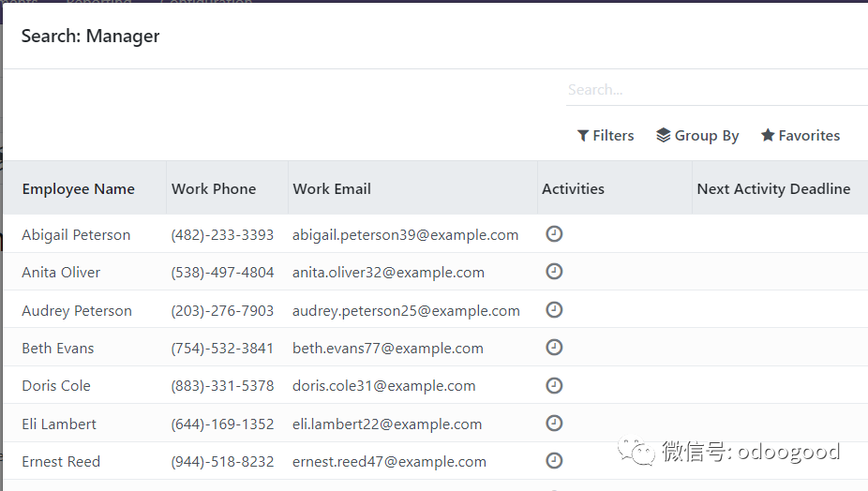868x491 pixels.
Task: Select employee Abigail Peterson as manager
Action: (76, 235)
